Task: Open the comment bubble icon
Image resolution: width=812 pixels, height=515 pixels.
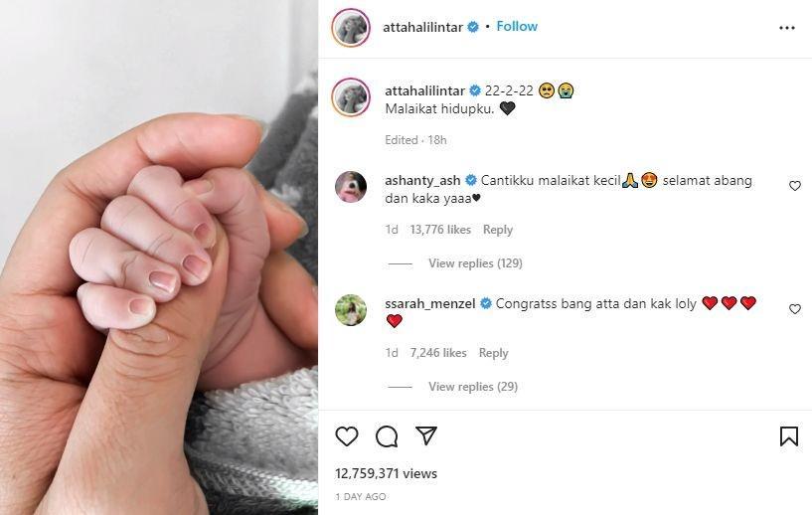Action: click(x=387, y=436)
